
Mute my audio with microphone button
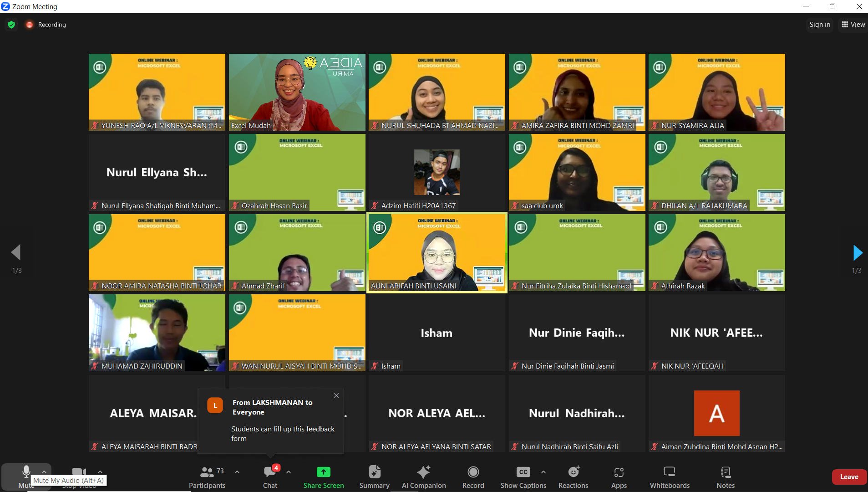[x=26, y=472]
